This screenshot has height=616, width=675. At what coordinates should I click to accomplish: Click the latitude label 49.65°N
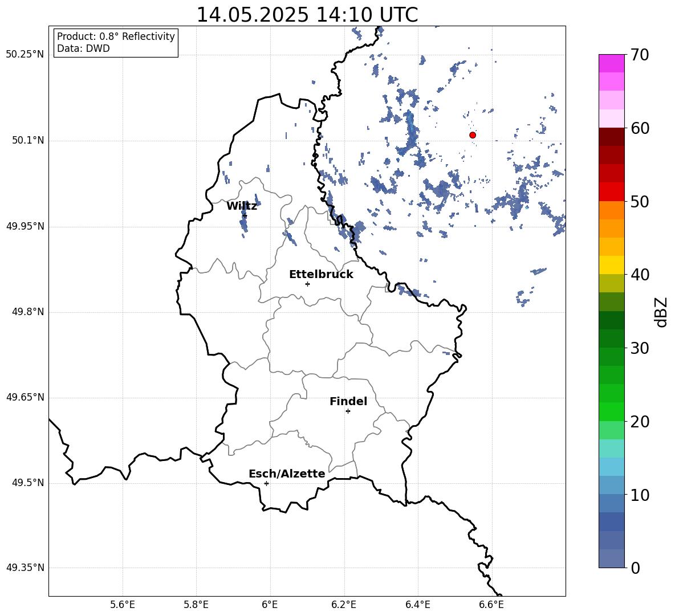coord(25,397)
